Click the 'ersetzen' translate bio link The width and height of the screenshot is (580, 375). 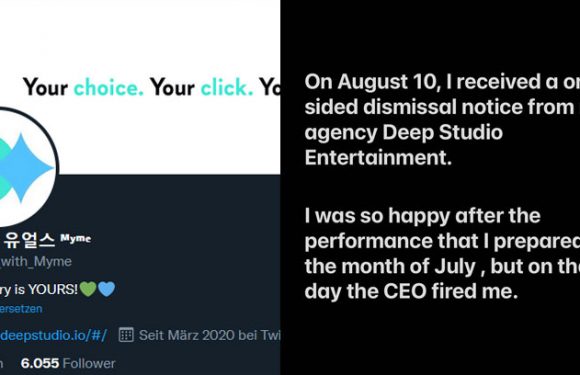click(x=21, y=309)
